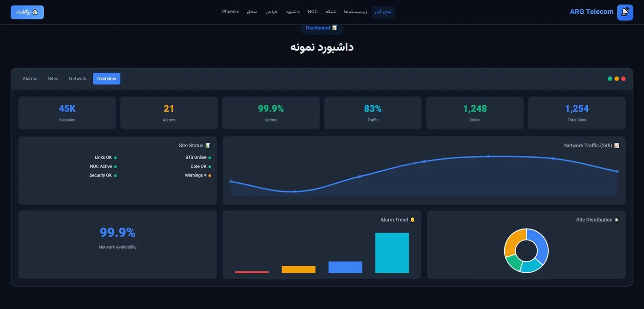Click the red window dot
644x309 pixels.
[623, 79]
